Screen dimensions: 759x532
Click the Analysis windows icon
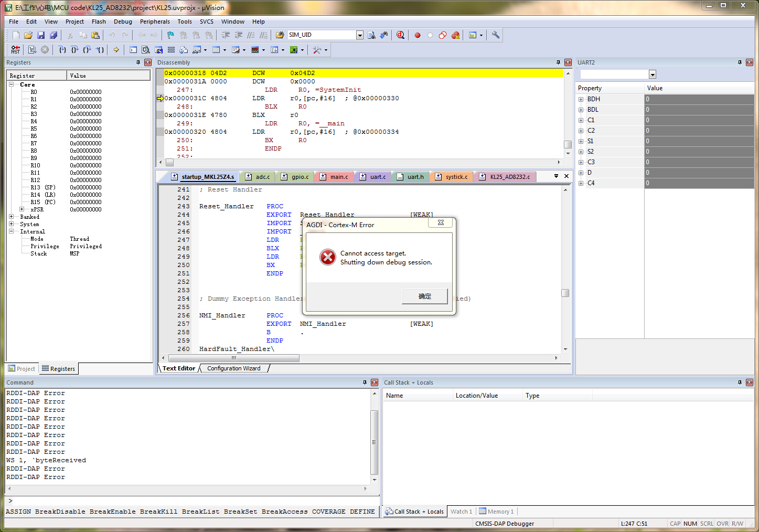(x=255, y=50)
